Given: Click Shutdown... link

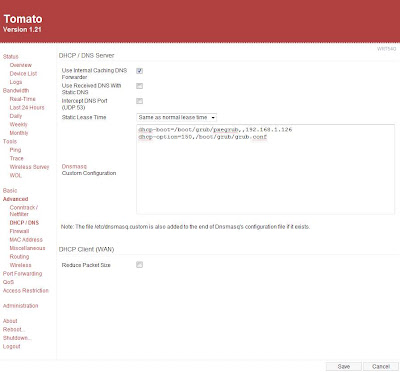Looking at the screenshot, I should [x=17, y=338].
